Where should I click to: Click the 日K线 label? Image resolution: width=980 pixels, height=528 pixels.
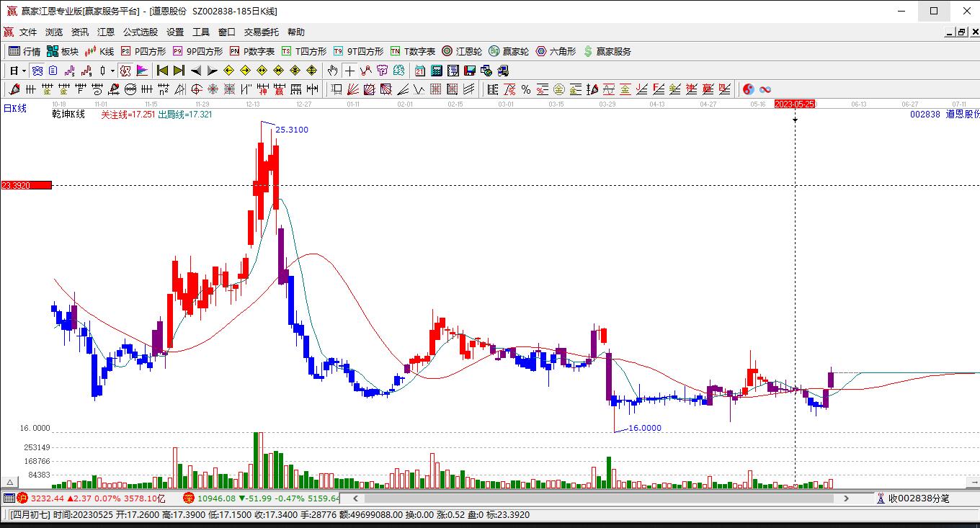tap(15, 108)
